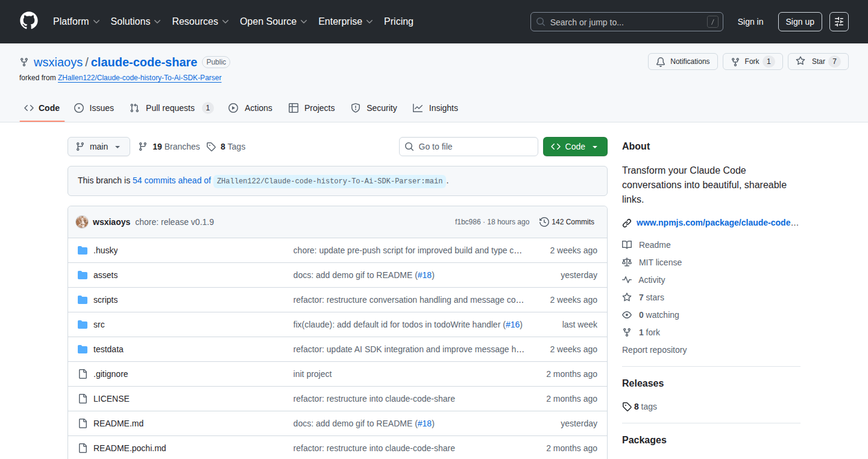Click the star icon beside 7 stars
The width and height of the screenshot is (868, 459).
[627, 297]
